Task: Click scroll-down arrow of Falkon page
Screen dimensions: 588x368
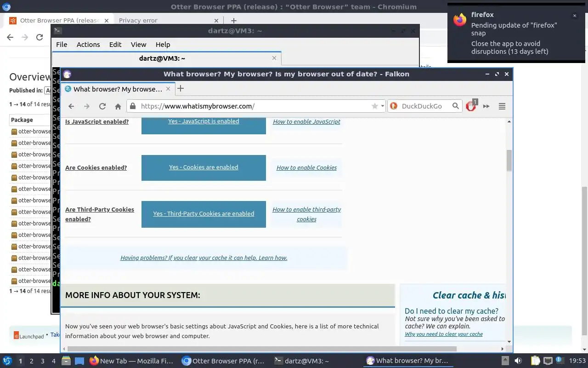Action: click(509, 342)
